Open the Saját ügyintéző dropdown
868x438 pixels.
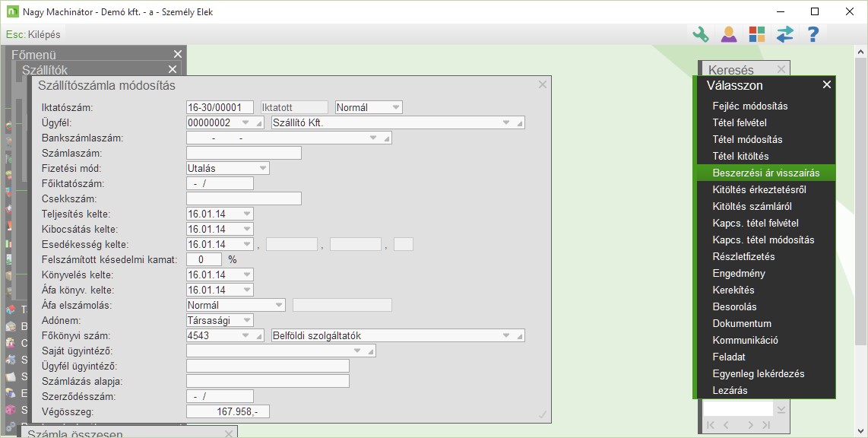(357, 351)
